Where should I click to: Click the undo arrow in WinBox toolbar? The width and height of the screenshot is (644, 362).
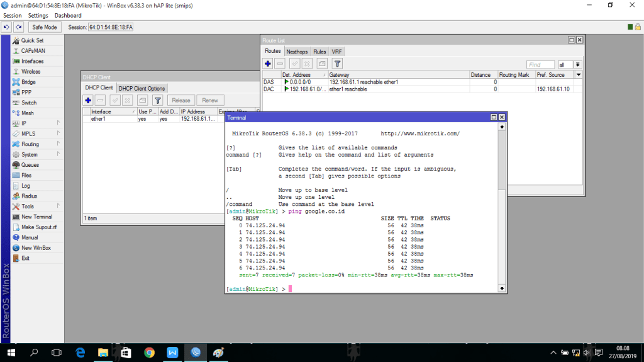tap(6, 27)
